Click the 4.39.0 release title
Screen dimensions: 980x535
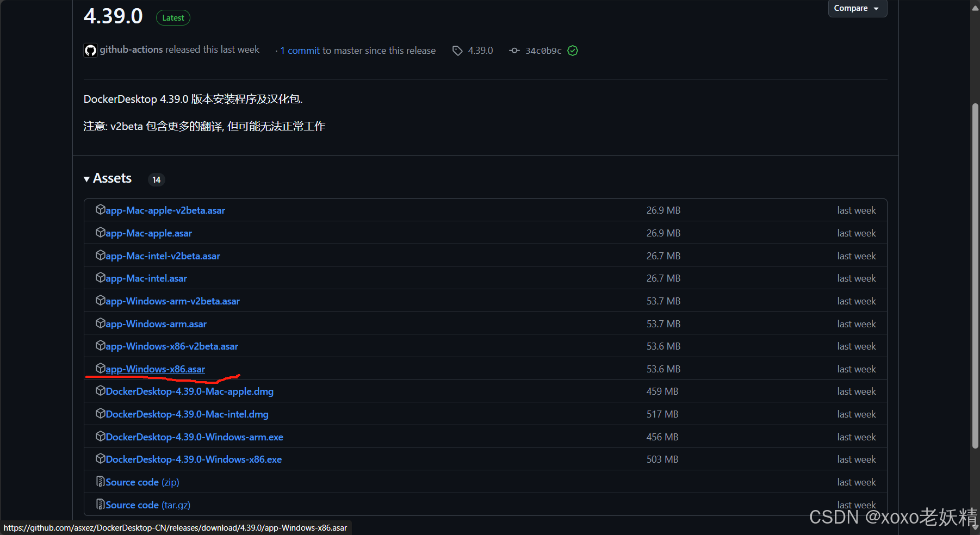point(113,16)
